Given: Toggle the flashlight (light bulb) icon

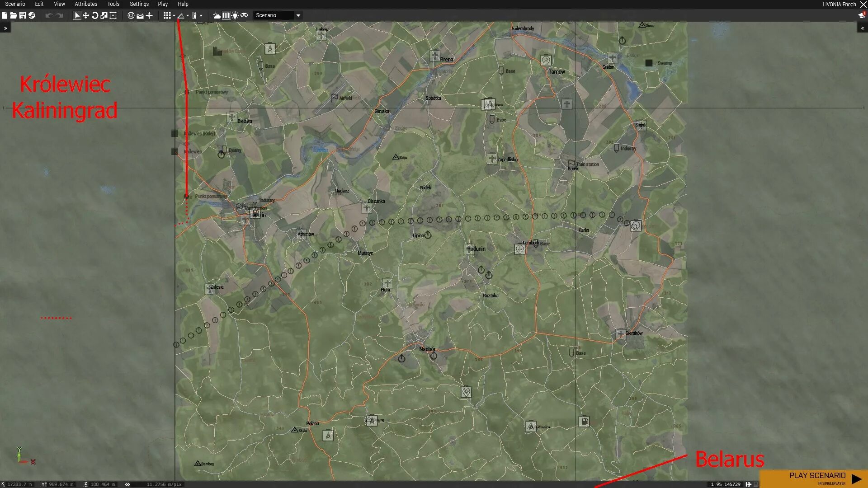Looking at the screenshot, I should click(x=235, y=15).
